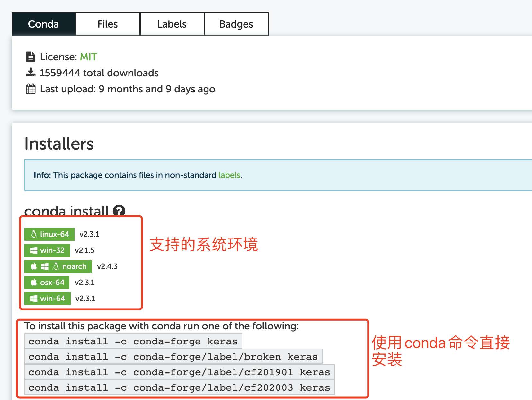Open the Files tab
The image size is (532, 400).
click(108, 24)
